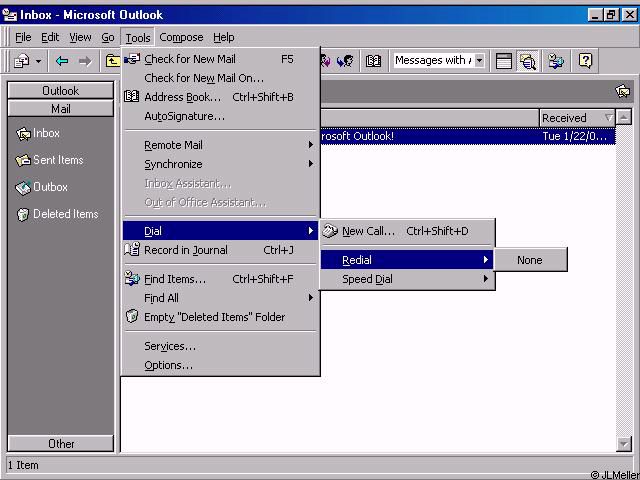640x480 pixels.
Task: Open the Messages with AutoPreview view dropdown
Action: pyautogui.click(x=480, y=61)
